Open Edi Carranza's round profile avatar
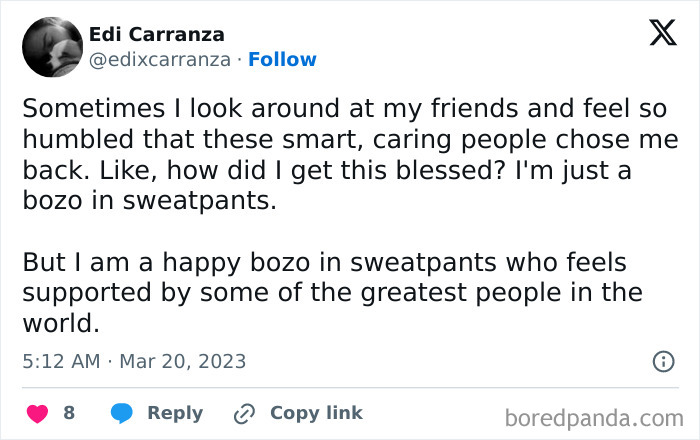The image size is (700, 440). [x=52, y=47]
